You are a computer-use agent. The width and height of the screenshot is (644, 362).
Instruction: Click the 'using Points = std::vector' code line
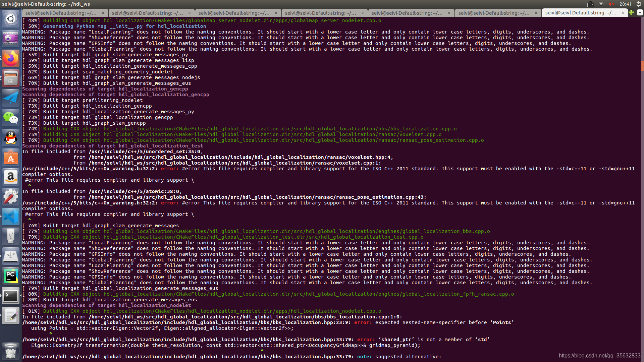click(x=162, y=328)
